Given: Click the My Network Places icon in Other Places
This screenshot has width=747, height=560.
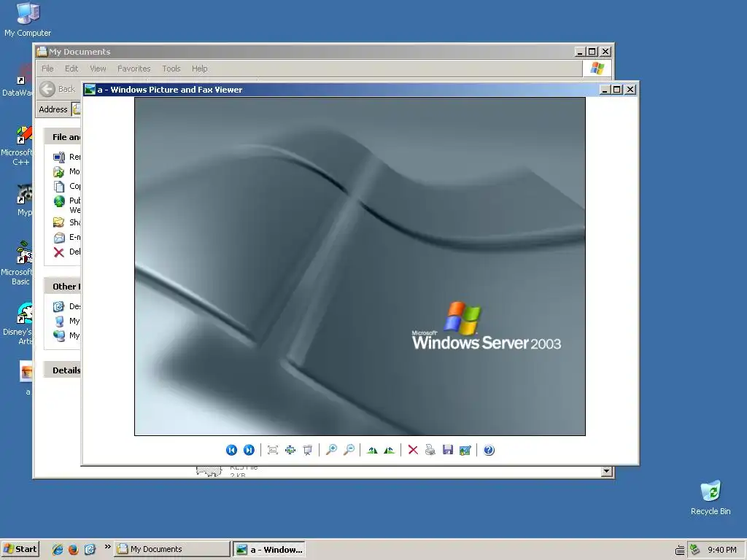Looking at the screenshot, I should click(59, 335).
